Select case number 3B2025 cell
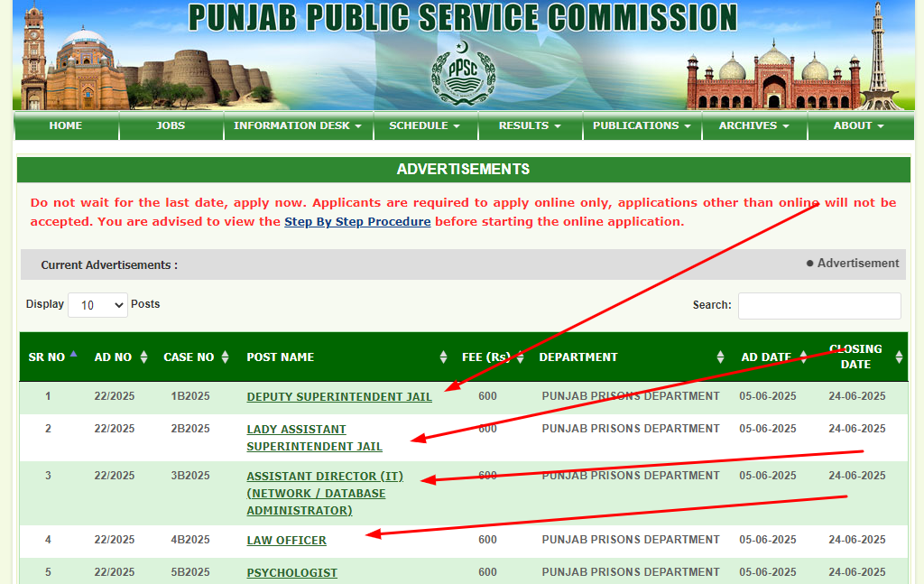 click(190, 476)
